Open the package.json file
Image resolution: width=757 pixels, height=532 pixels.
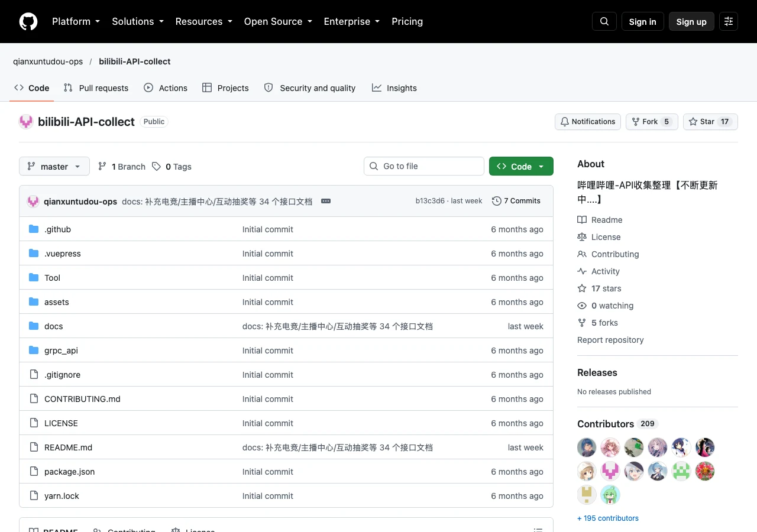pos(70,472)
